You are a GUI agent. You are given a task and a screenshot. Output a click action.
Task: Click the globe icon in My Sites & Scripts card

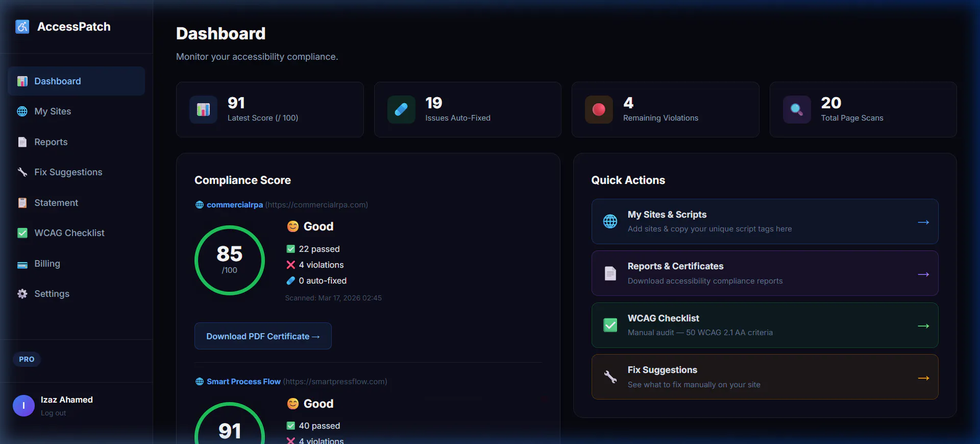pos(610,221)
